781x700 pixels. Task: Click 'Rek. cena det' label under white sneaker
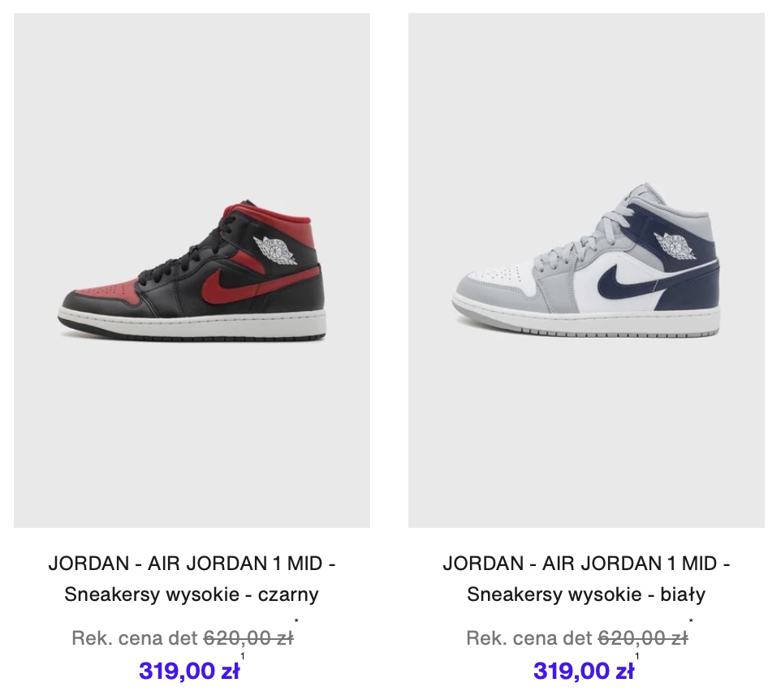[529, 638]
